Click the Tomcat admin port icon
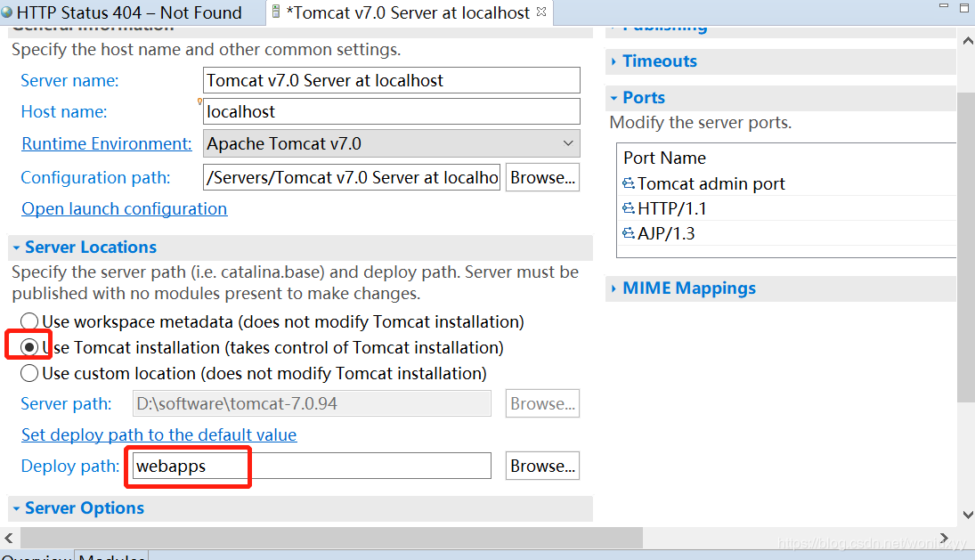The image size is (975, 560). coord(629,183)
